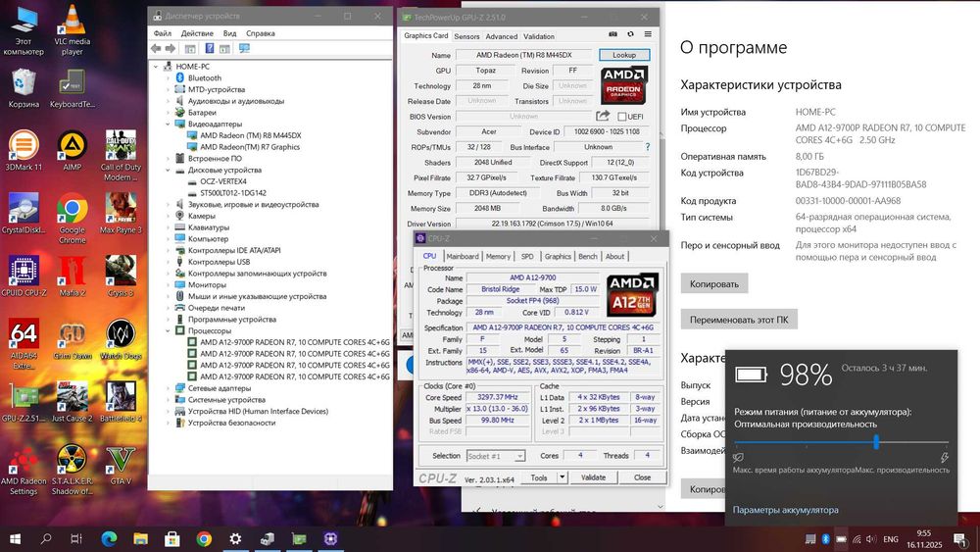The image size is (980, 552).
Task: Open Параметры аккумулятора link
Action: (786, 510)
